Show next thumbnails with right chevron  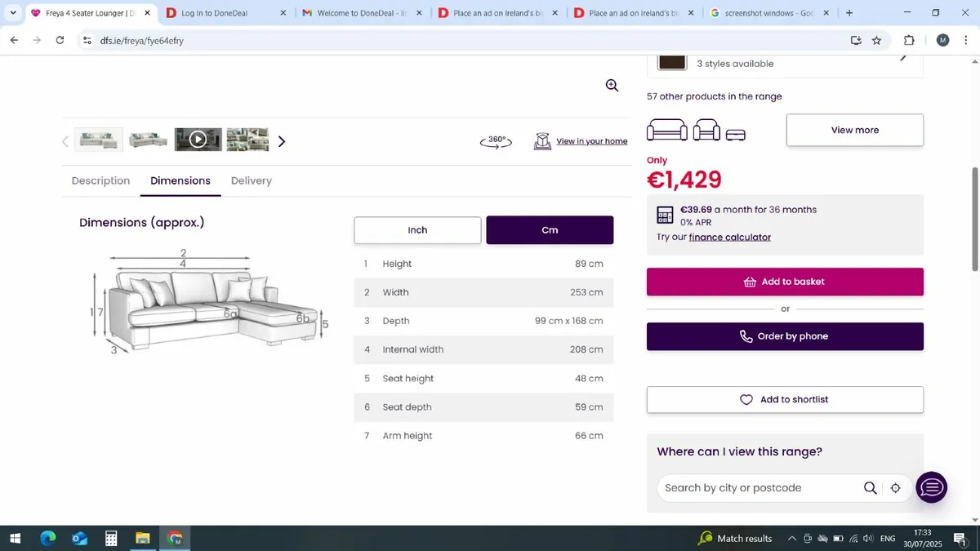point(282,141)
